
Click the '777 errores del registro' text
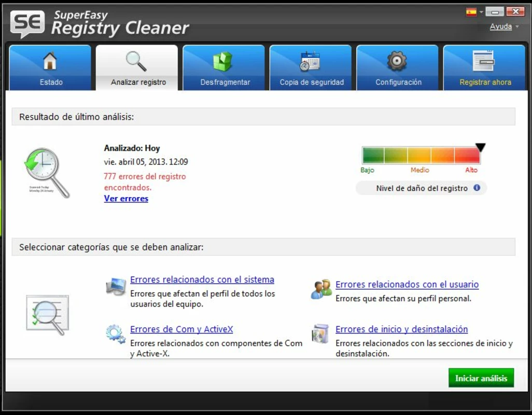[x=145, y=182]
